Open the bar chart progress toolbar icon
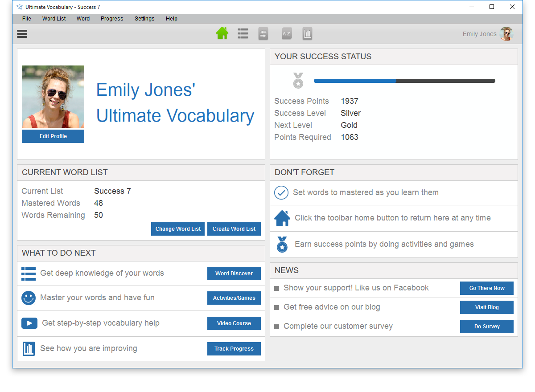535x392 pixels. point(307,34)
